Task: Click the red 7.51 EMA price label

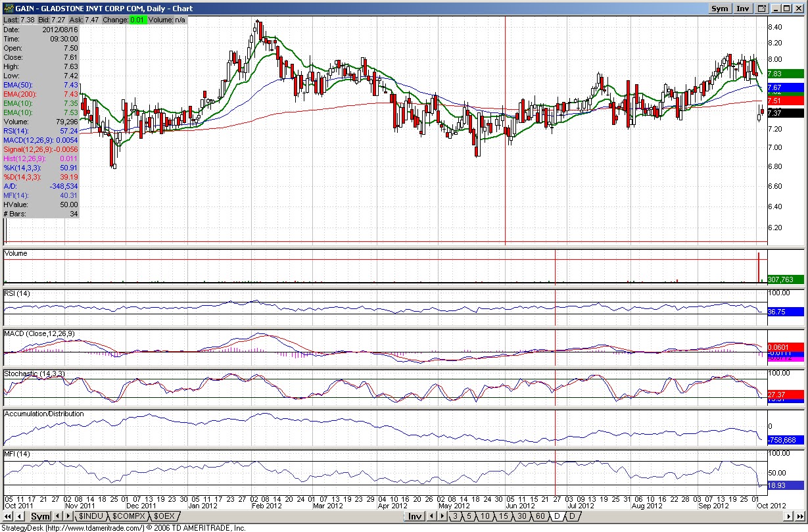Action: 784,101
